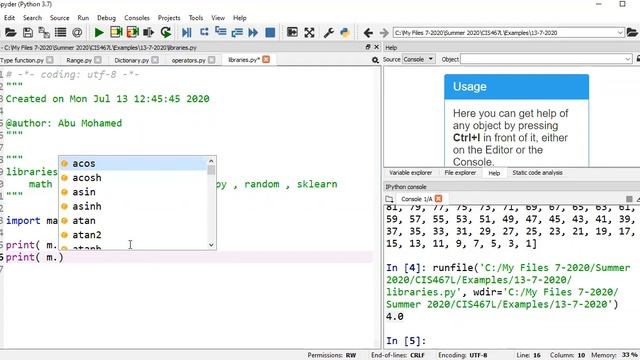
Task: Step into function icon
Action: 221,33
